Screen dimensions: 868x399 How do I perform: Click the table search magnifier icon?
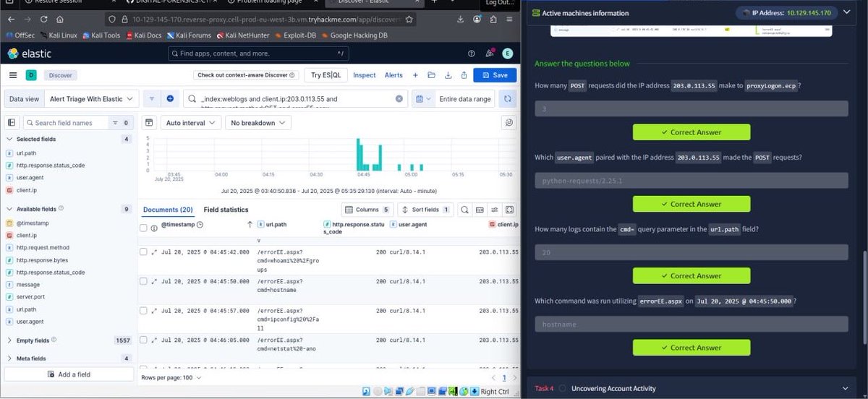tap(464, 210)
